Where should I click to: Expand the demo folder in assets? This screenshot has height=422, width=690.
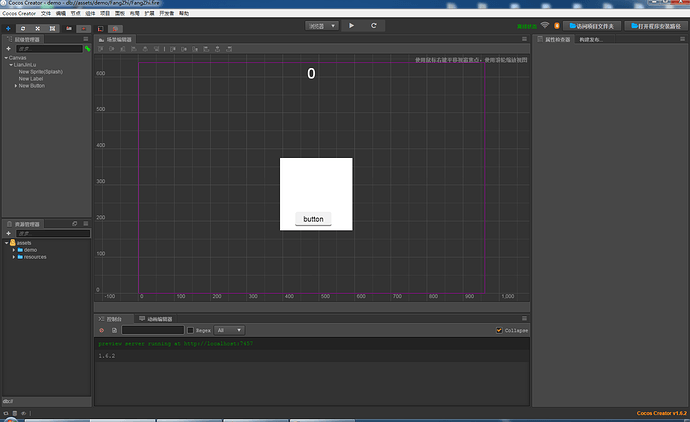14,249
